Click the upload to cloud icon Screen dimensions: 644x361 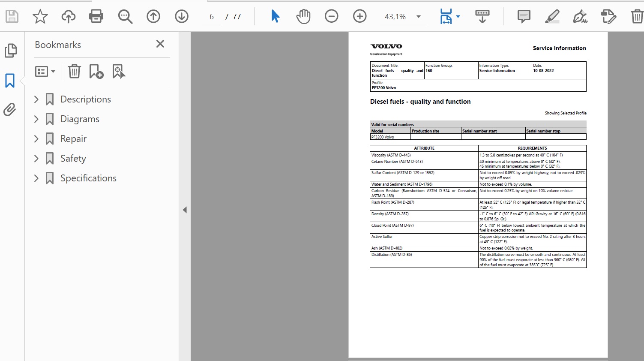coord(68,17)
